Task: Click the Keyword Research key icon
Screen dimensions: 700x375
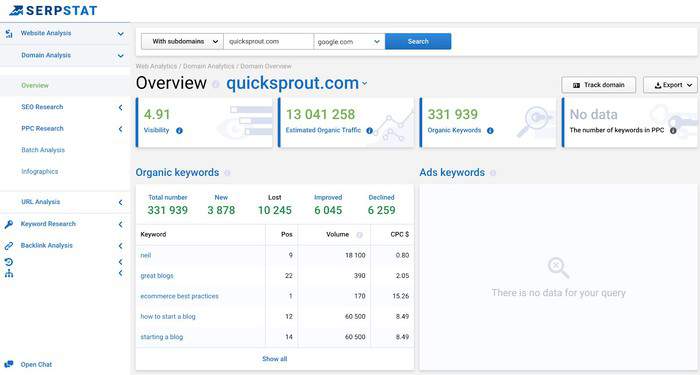Action: (x=8, y=224)
